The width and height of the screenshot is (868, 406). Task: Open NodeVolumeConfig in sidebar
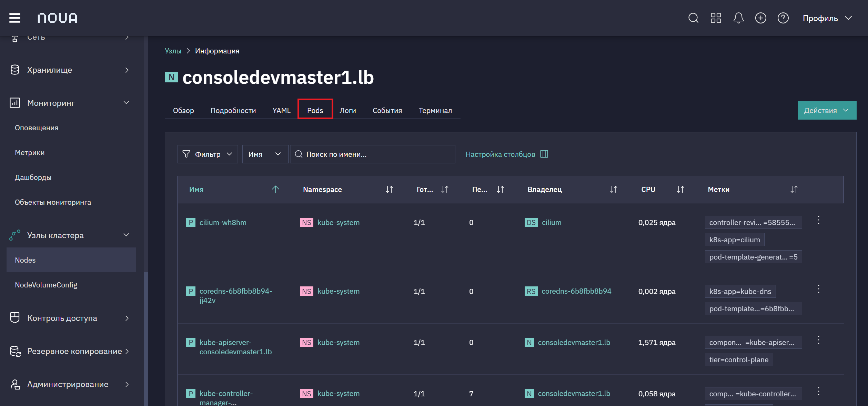point(46,285)
